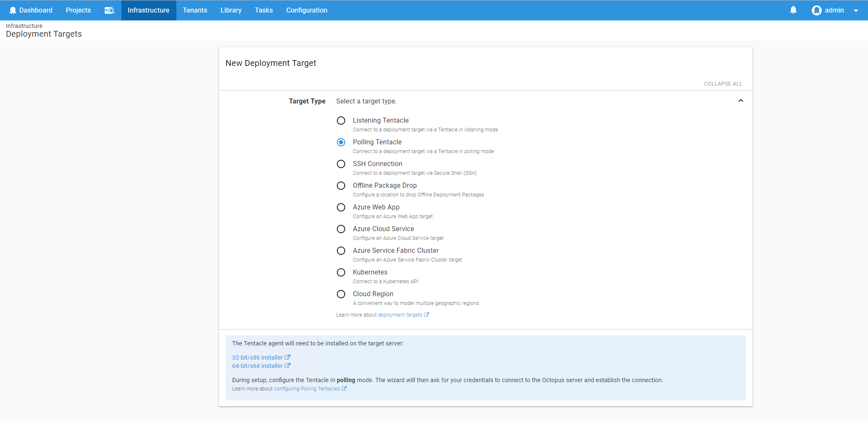Image resolution: width=868 pixels, height=423 pixels.
Task: Open the notifications bell icon
Action: [793, 10]
